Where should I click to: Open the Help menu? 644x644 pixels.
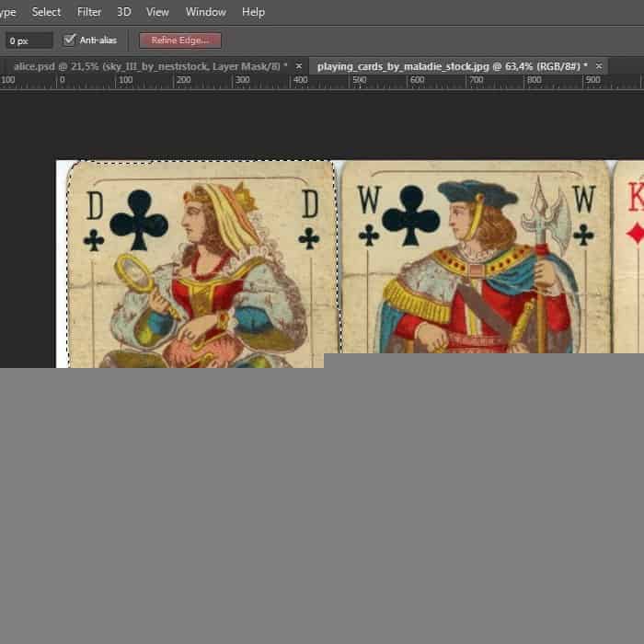tap(253, 12)
